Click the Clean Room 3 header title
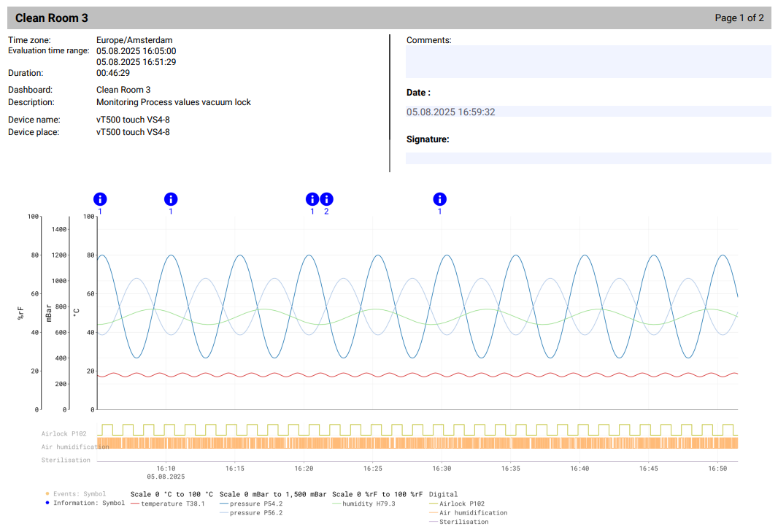Screen dimensions: 778x532 (x=52, y=18)
